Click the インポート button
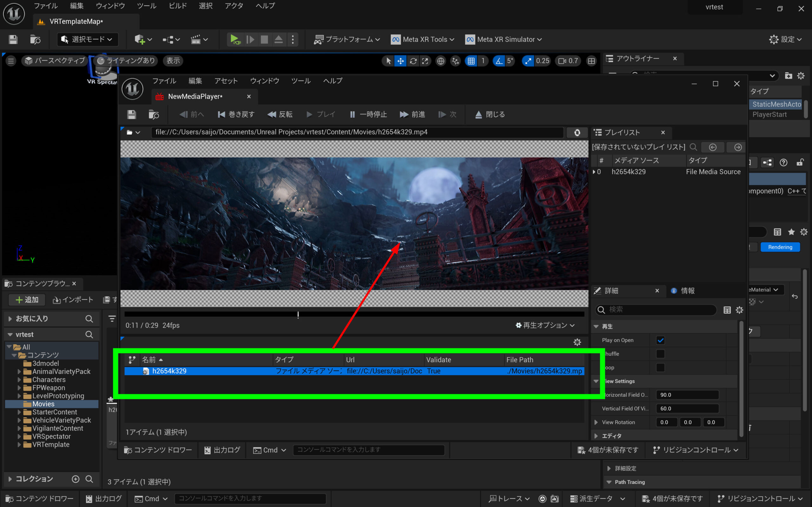Image resolution: width=812 pixels, height=507 pixels. pos(73,300)
